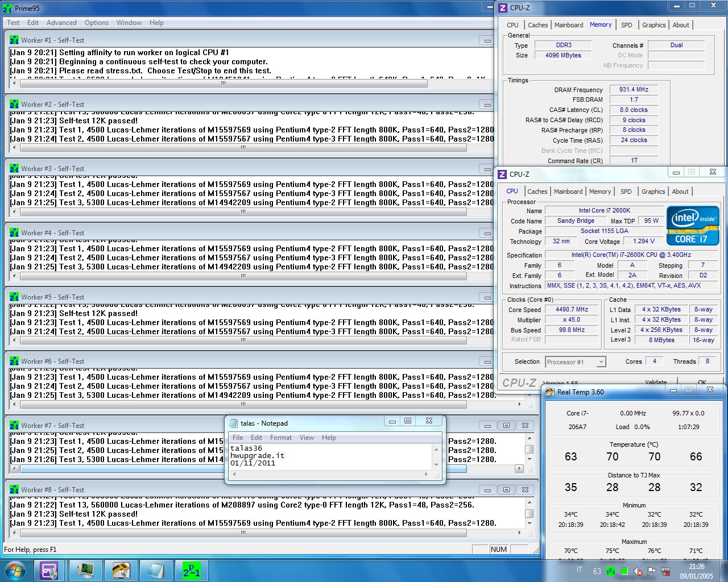Open the Test menu in Prime95
Screen dimensions: 728x582
coord(13,23)
